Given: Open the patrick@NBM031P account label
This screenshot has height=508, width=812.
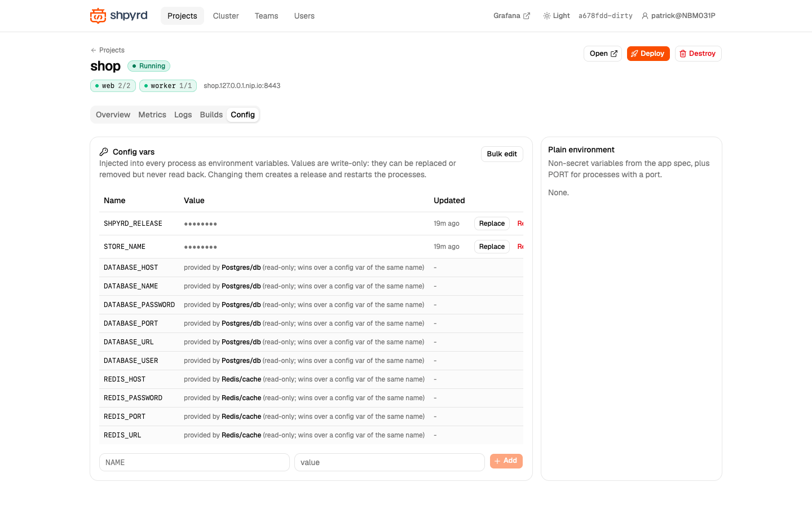Looking at the screenshot, I should 683,16.
